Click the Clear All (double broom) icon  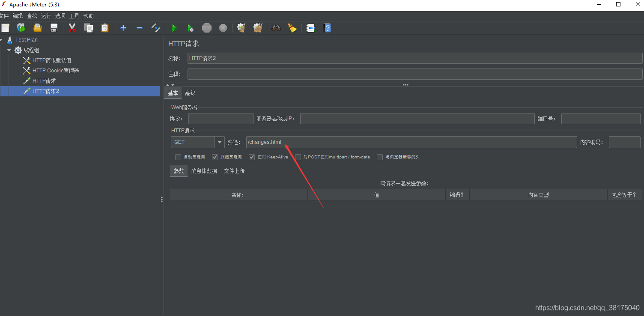click(x=257, y=28)
